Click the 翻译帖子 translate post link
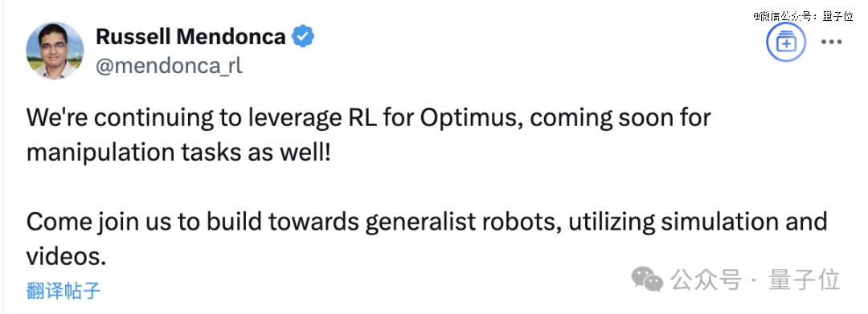This screenshot has width=868, height=314. (63, 290)
